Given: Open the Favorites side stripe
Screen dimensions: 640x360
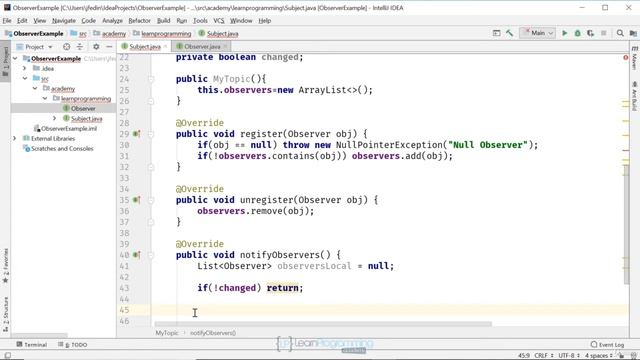Looking at the screenshot, I should tap(5, 266).
